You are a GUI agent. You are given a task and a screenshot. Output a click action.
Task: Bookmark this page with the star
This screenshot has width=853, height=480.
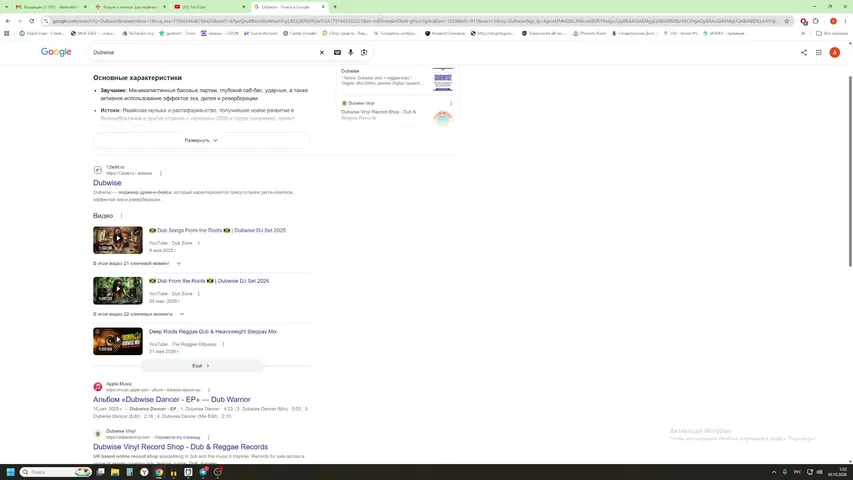pyautogui.click(x=786, y=21)
